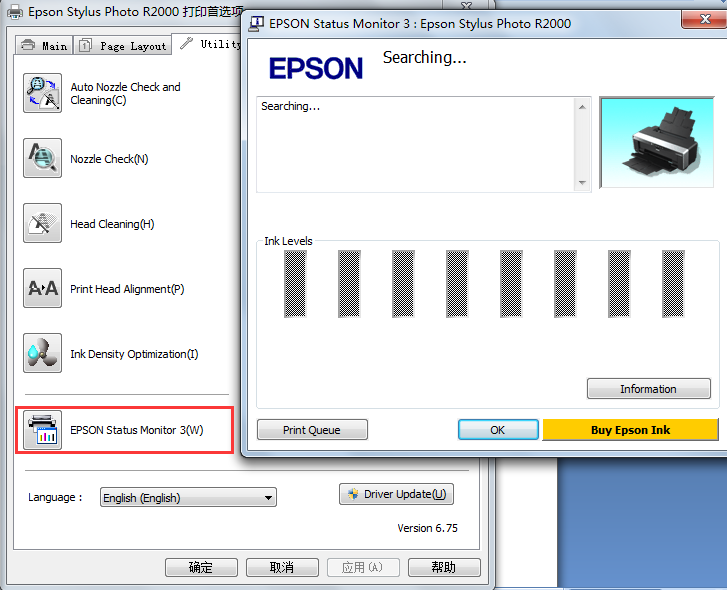Click Driver Update button
727x590 pixels.
click(x=396, y=494)
